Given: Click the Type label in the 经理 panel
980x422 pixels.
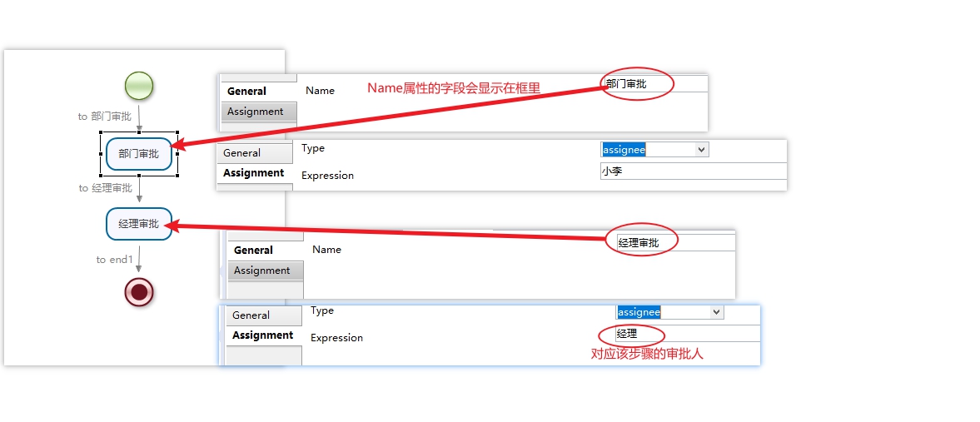Looking at the screenshot, I should click(x=322, y=310).
